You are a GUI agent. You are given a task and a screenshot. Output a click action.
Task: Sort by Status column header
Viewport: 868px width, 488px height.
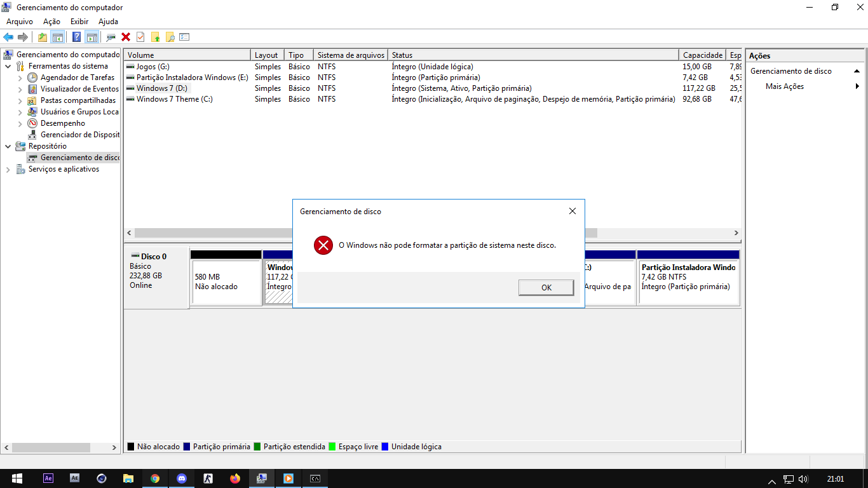click(534, 55)
